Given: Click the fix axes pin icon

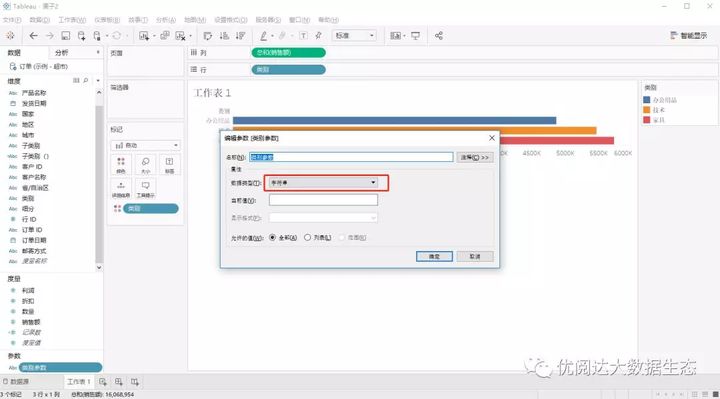Looking at the screenshot, I should pos(319,35).
